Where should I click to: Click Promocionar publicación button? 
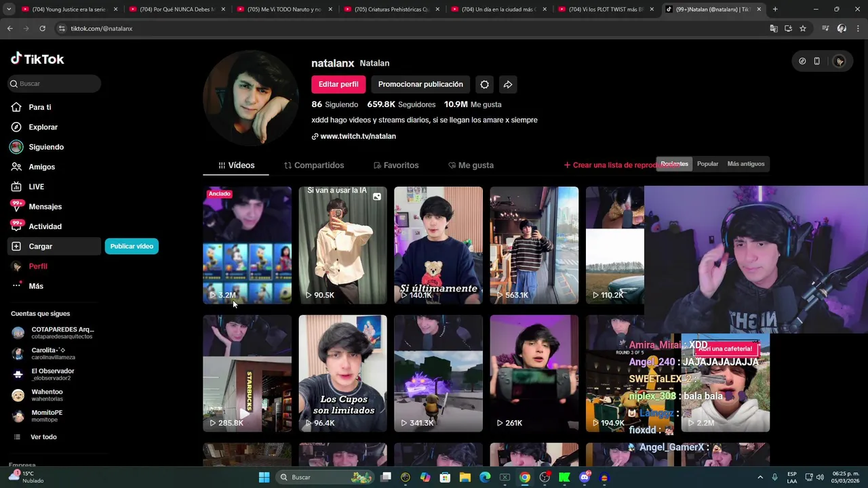point(420,84)
